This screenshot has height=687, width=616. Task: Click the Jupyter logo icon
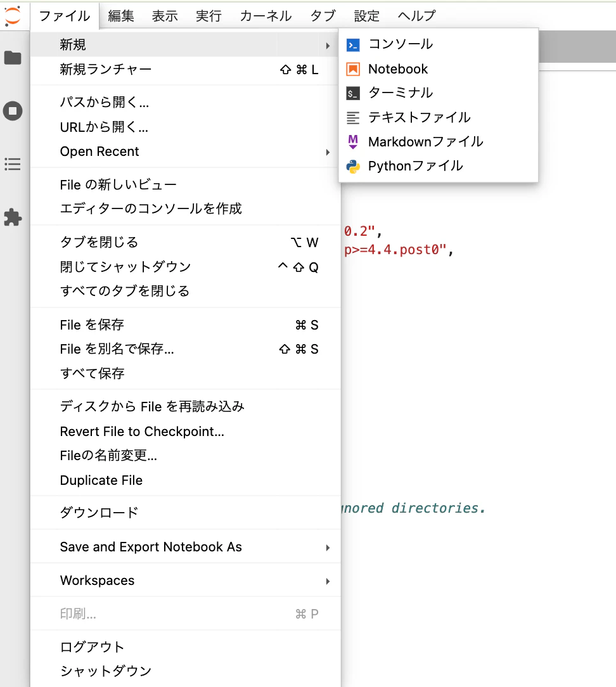(x=13, y=16)
